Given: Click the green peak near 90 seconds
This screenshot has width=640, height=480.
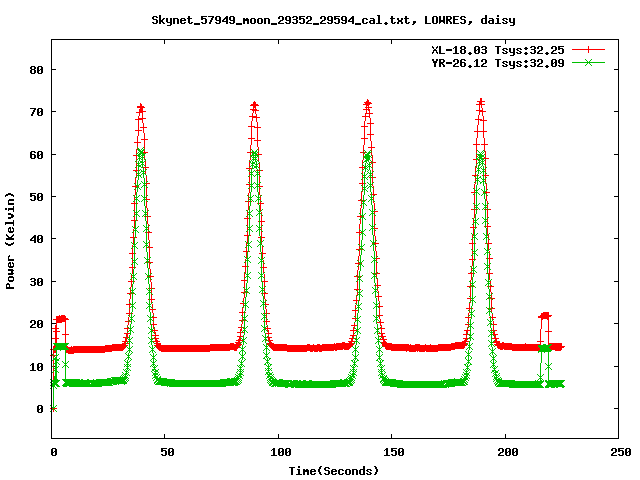Looking at the screenshot, I should pyautogui.click(x=254, y=154).
